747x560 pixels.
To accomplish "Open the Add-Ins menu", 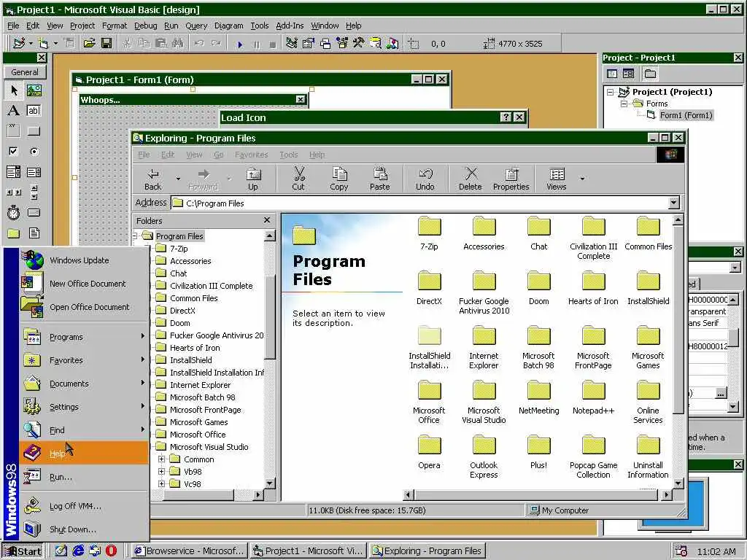I will coord(290,26).
